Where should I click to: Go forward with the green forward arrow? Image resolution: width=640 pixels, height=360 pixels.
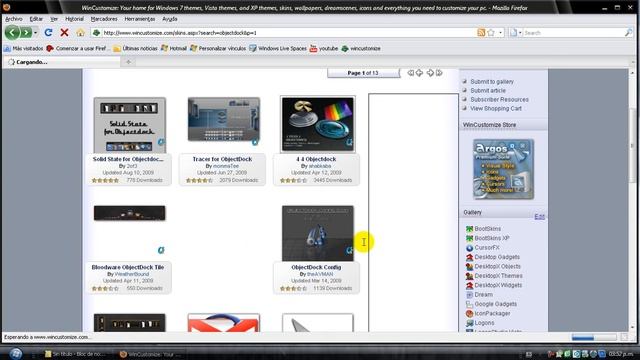click(x=26, y=32)
